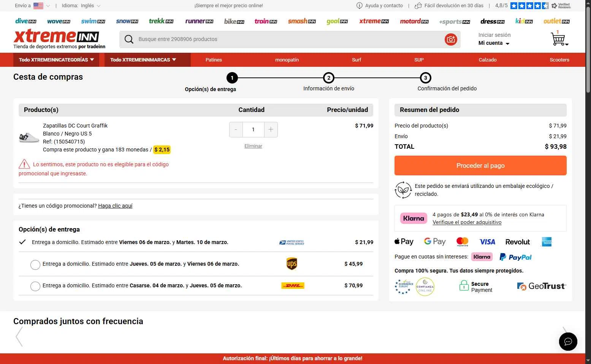Open Fácil devolución en 30 días link
This screenshot has width=591, height=364.
[x=449, y=6]
